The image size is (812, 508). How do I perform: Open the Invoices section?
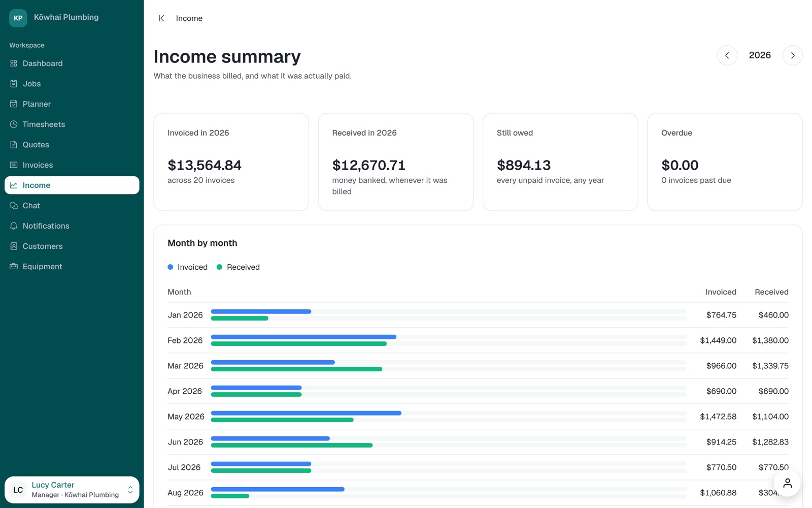(x=72, y=165)
